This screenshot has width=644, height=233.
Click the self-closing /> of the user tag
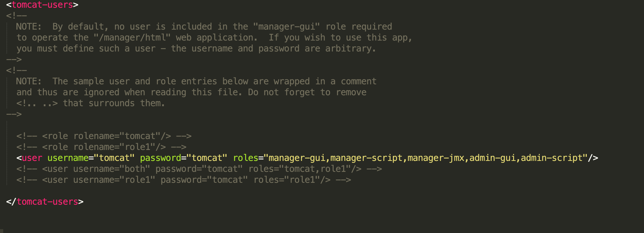point(593,158)
